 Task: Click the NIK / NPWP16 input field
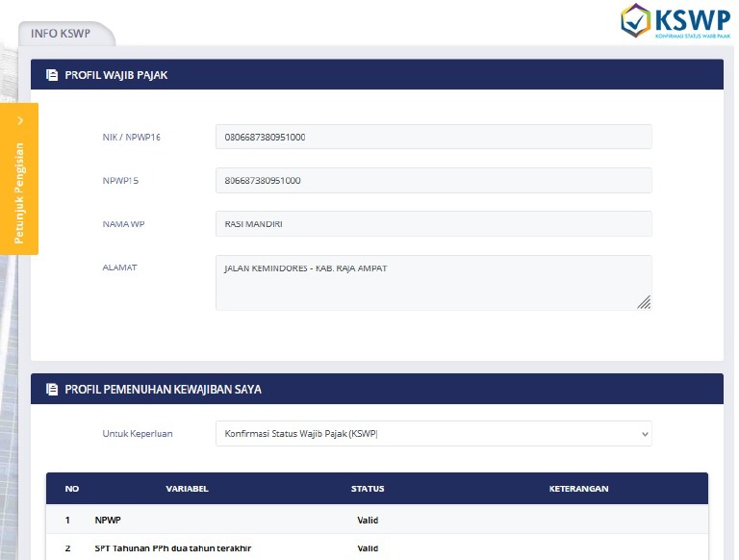[433, 137]
